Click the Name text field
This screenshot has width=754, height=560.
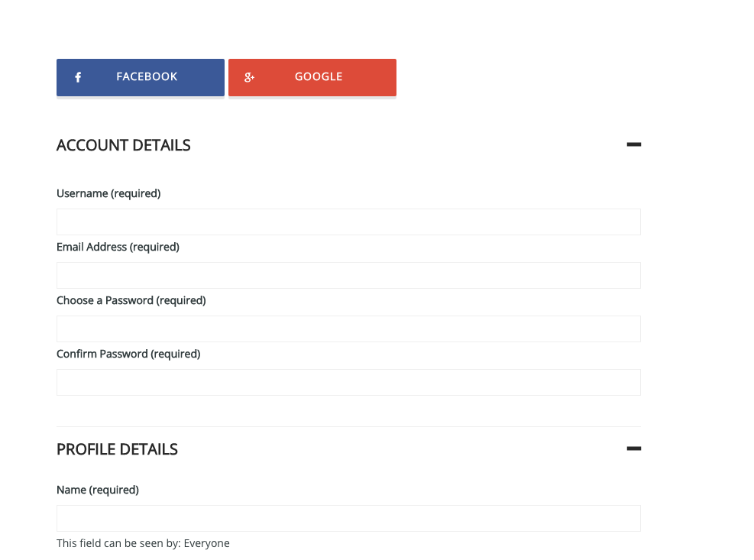click(x=348, y=519)
